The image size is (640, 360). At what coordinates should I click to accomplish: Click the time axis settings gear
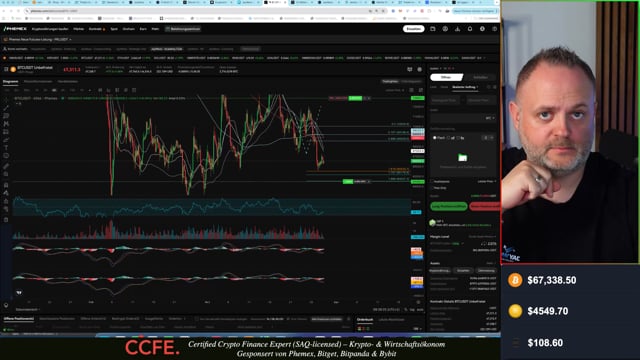(x=418, y=302)
